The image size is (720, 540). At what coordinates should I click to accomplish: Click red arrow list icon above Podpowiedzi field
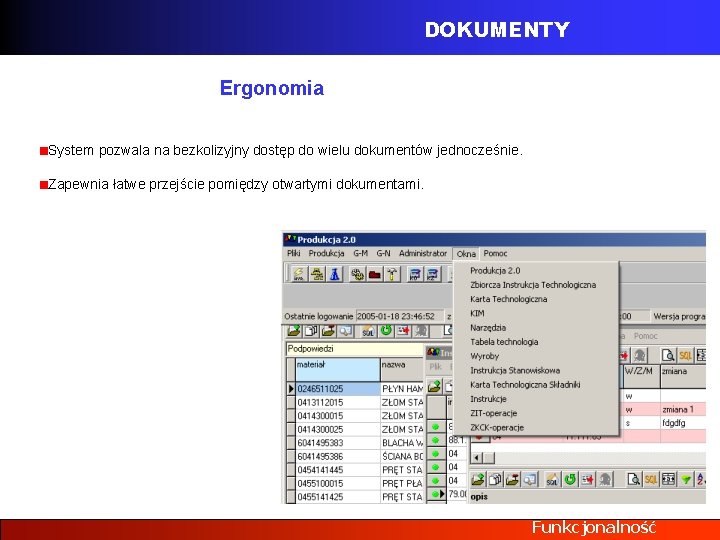404,331
